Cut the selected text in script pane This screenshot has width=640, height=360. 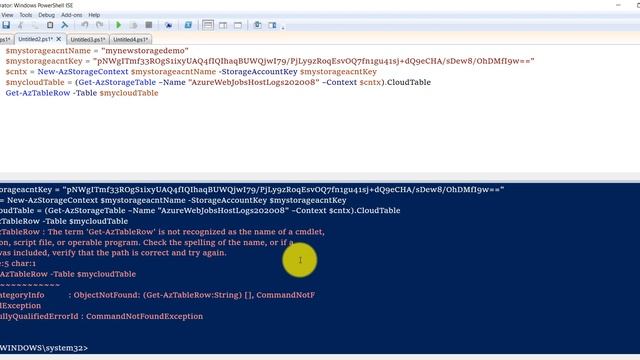click(x=20, y=25)
